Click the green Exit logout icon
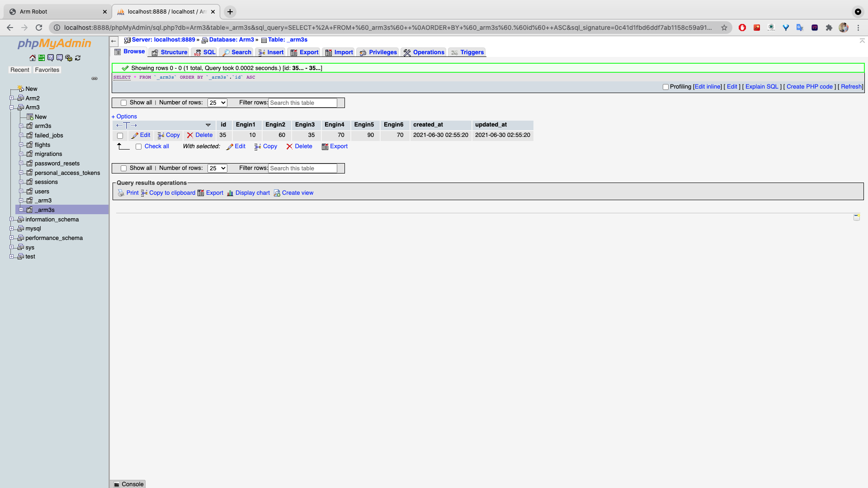Viewport: 868px width, 488px height. tap(42, 58)
